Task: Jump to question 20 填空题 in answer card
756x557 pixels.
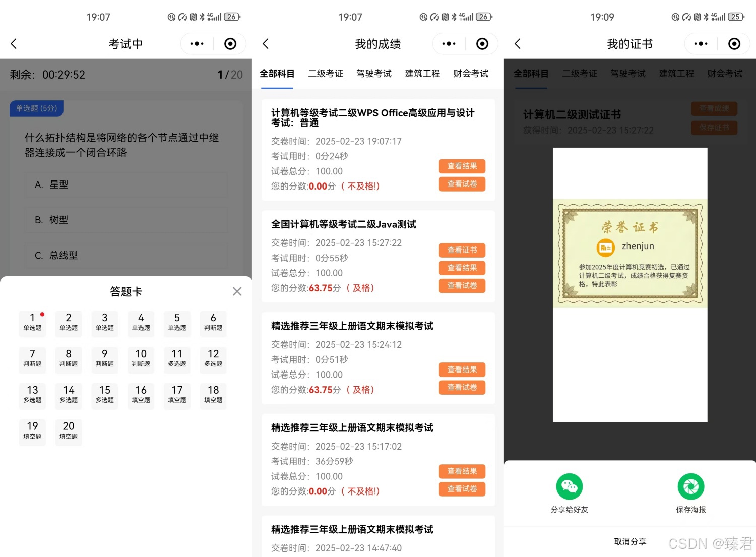Action: [69, 432]
